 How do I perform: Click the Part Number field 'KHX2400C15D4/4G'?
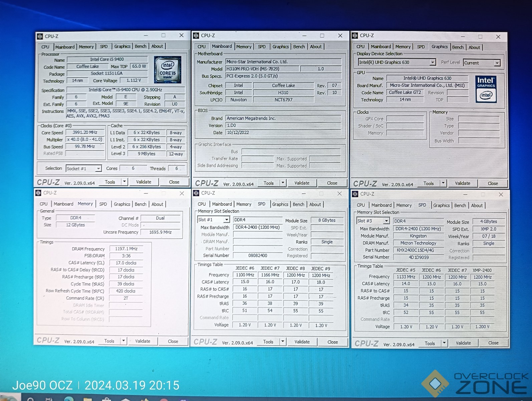pyautogui.click(x=418, y=250)
